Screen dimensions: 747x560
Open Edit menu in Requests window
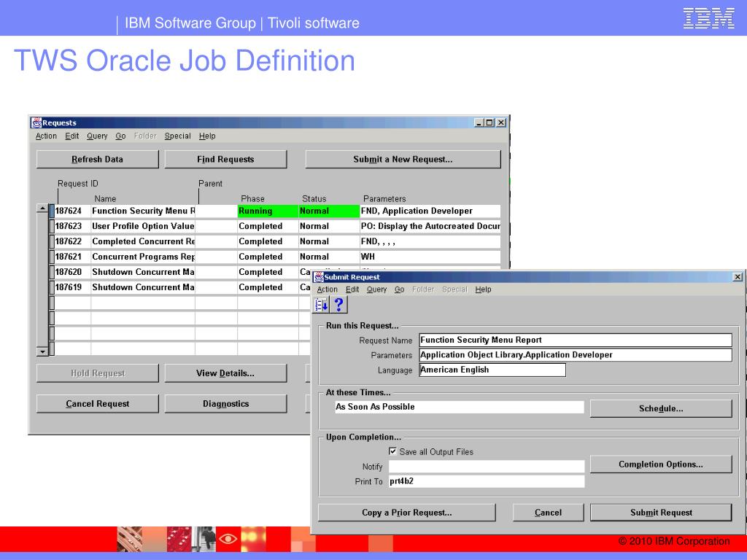[x=72, y=136]
